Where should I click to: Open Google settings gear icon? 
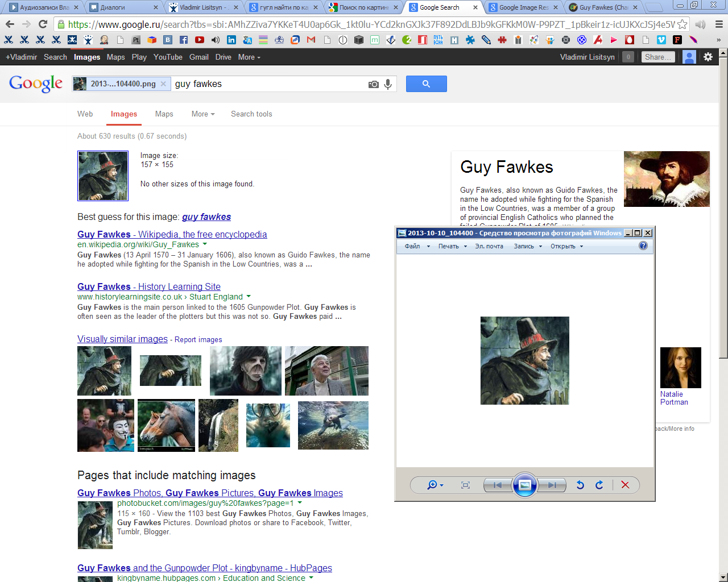click(x=708, y=57)
